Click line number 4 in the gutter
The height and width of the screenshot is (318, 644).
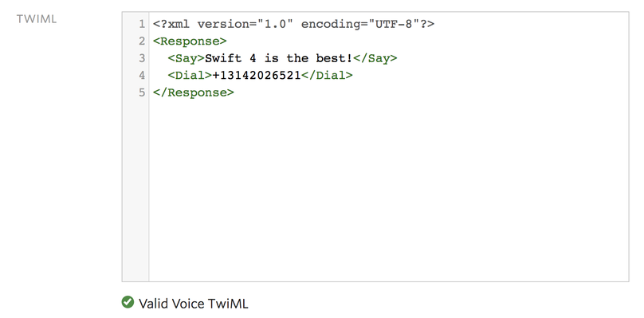coord(142,76)
